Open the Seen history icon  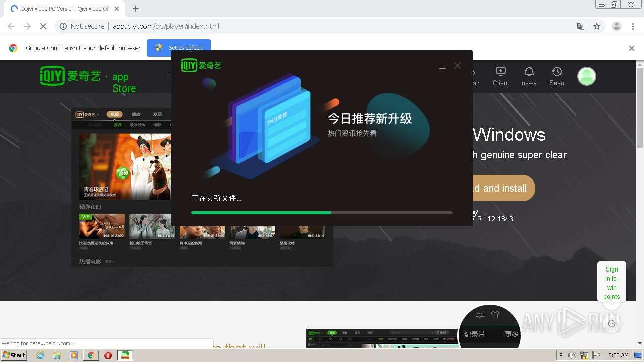556,76
